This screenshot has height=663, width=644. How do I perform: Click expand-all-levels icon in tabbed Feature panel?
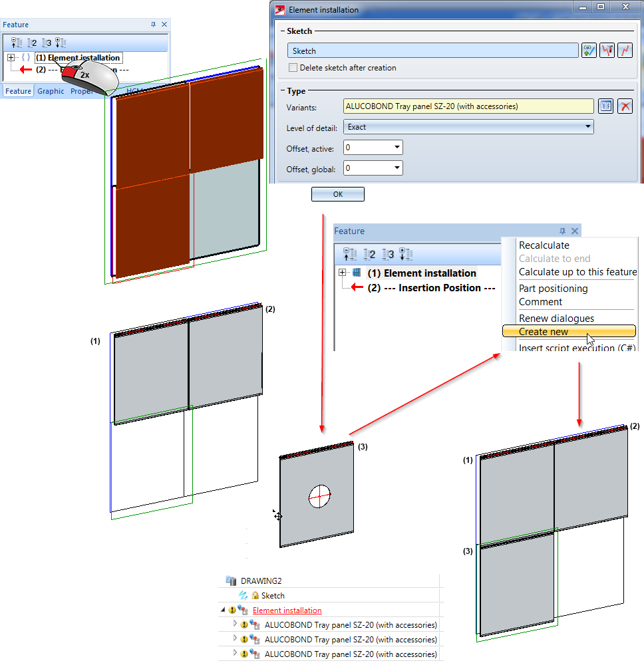(61, 43)
